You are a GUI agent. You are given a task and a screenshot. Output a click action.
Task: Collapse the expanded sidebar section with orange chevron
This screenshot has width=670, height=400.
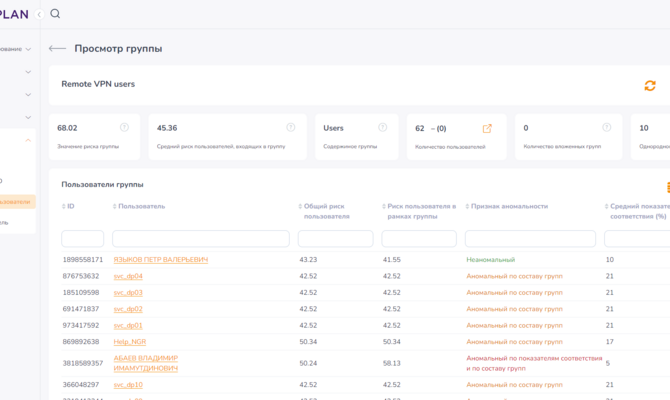[x=28, y=140]
